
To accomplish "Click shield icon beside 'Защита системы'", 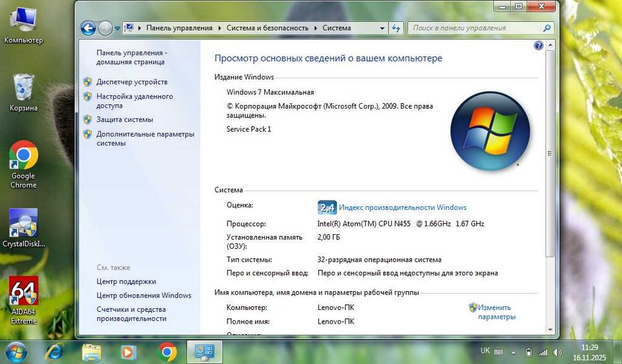I will coord(88,120).
